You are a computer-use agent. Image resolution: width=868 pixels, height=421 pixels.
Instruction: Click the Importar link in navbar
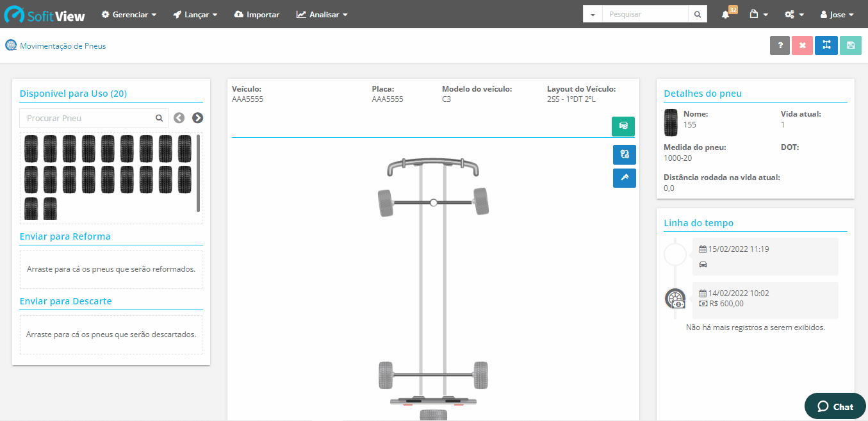tap(257, 14)
